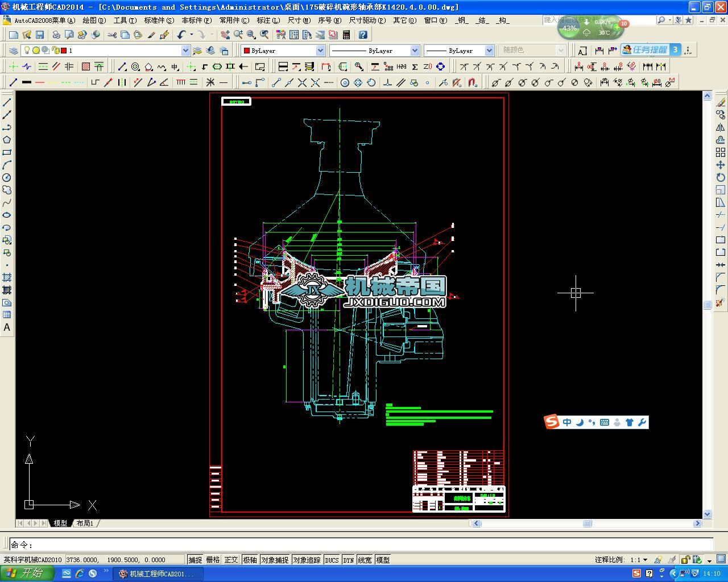Open the 绘图(D) menu

(x=94, y=20)
